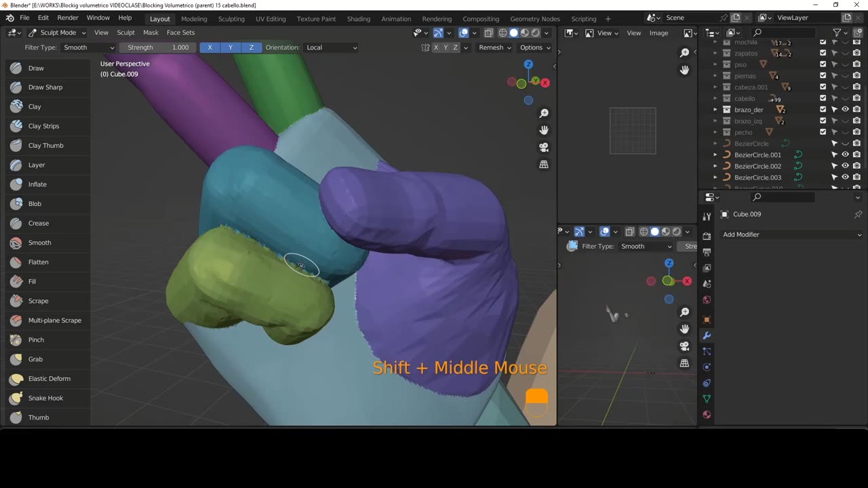Open the Add Modifier dropdown
Viewport: 868px width, 488px height.
coord(791,235)
